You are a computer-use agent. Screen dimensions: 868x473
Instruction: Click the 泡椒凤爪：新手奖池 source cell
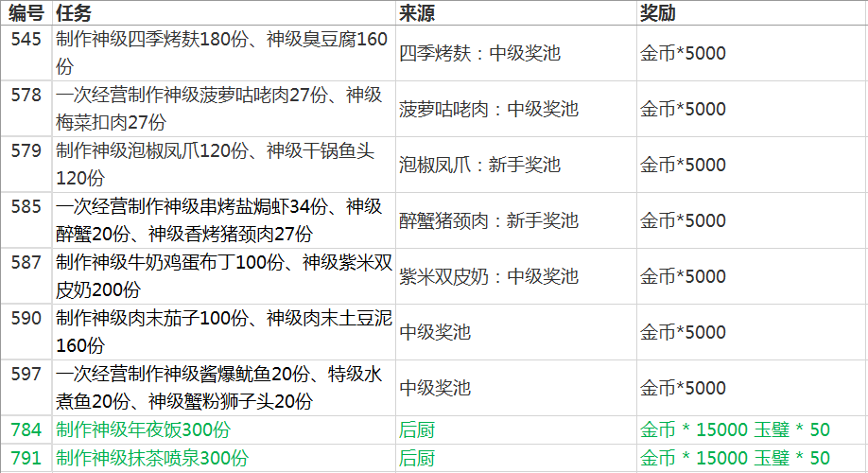tap(516, 165)
